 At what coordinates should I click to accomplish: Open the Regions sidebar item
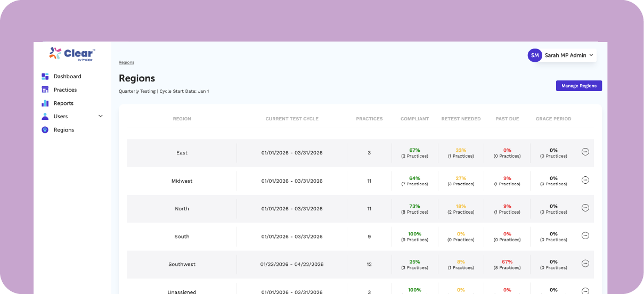(64, 130)
